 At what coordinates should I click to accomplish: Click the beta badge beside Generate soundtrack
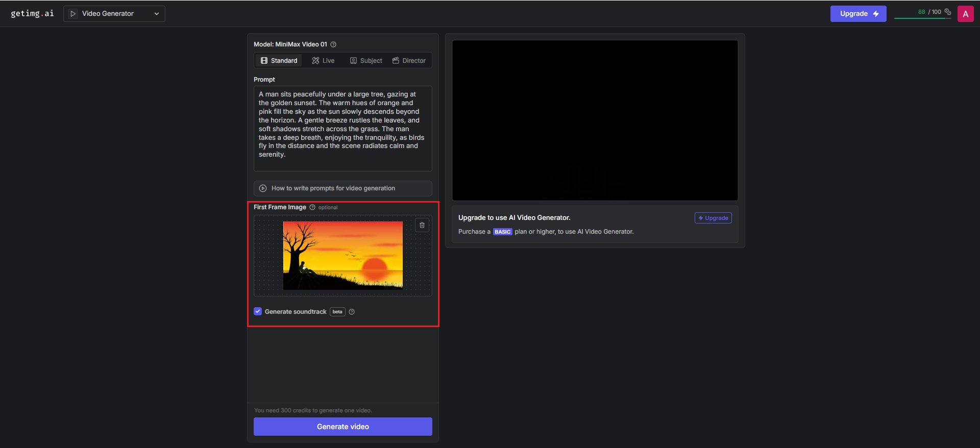point(337,312)
